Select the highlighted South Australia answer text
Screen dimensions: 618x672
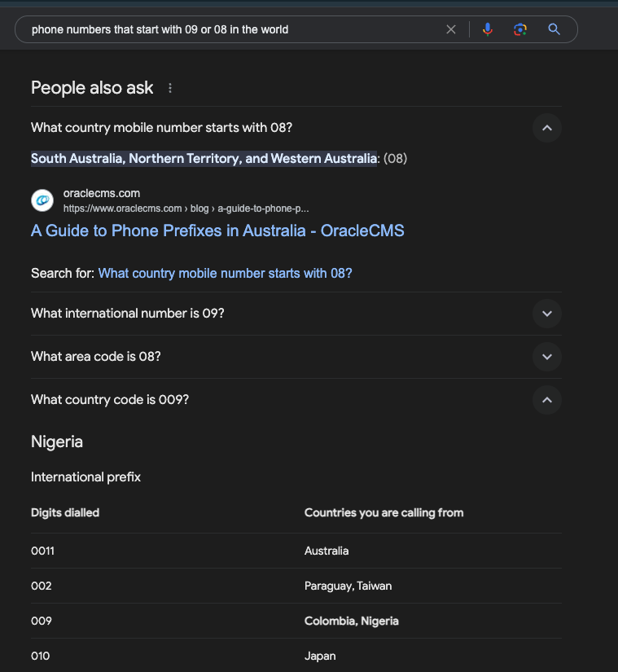tap(204, 159)
